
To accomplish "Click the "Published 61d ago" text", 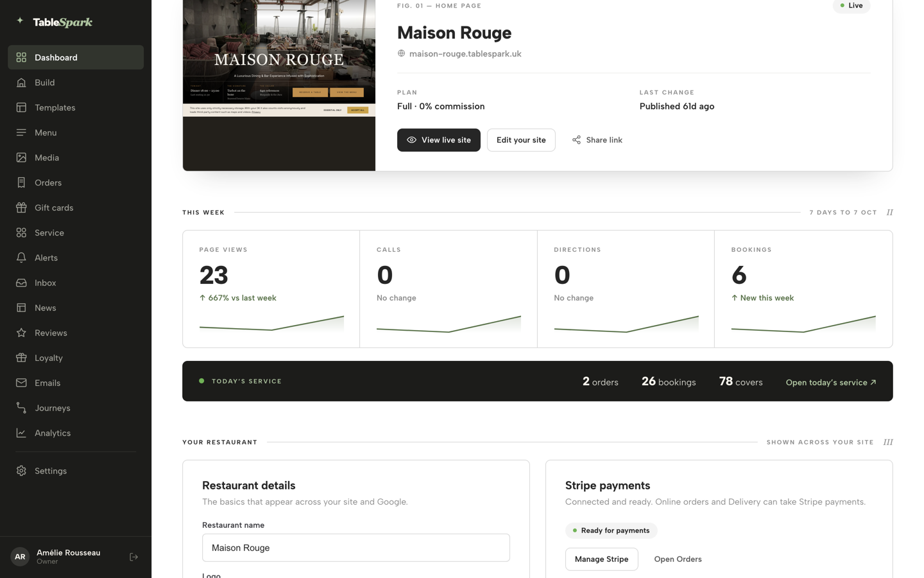I will tap(676, 107).
